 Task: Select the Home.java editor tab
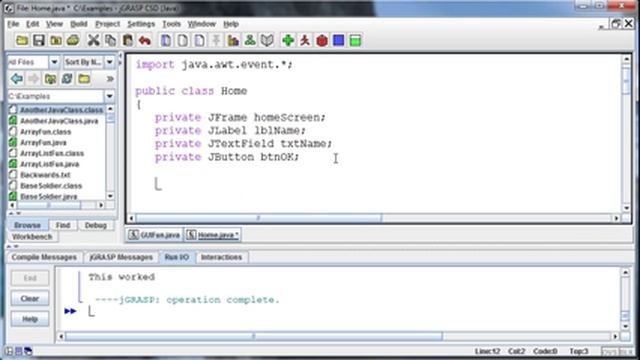(213, 235)
